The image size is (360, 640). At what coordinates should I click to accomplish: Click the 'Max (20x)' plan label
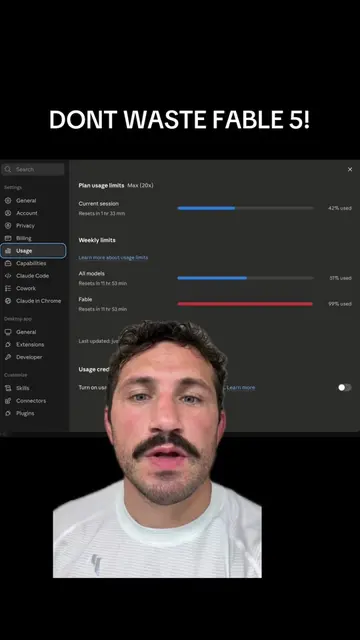(x=140, y=185)
